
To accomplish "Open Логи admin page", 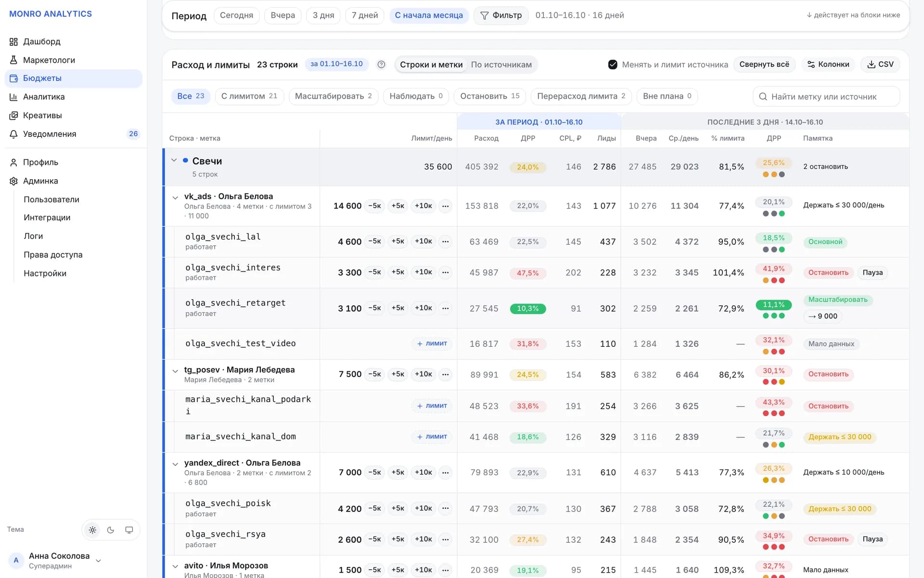I will pos(33,236).
